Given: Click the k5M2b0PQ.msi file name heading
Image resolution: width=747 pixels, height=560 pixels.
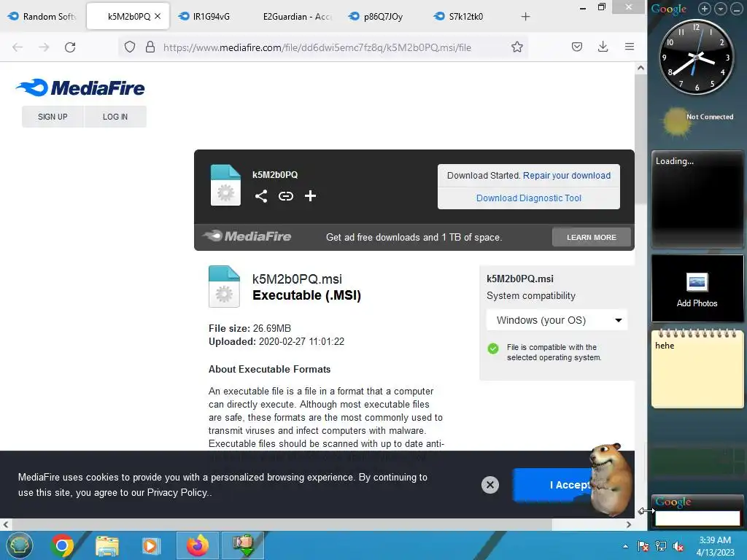Looking at the screenshot, I should (297, 279).
